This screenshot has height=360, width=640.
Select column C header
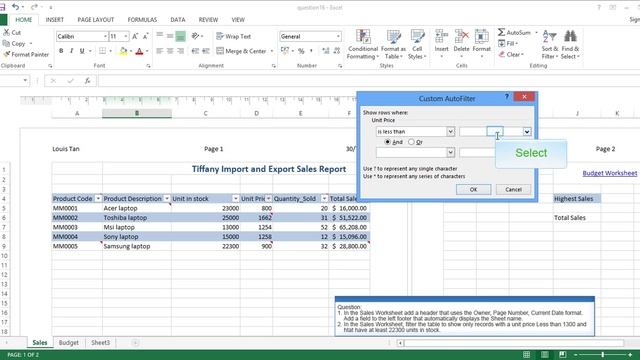[x=205, y=113]
